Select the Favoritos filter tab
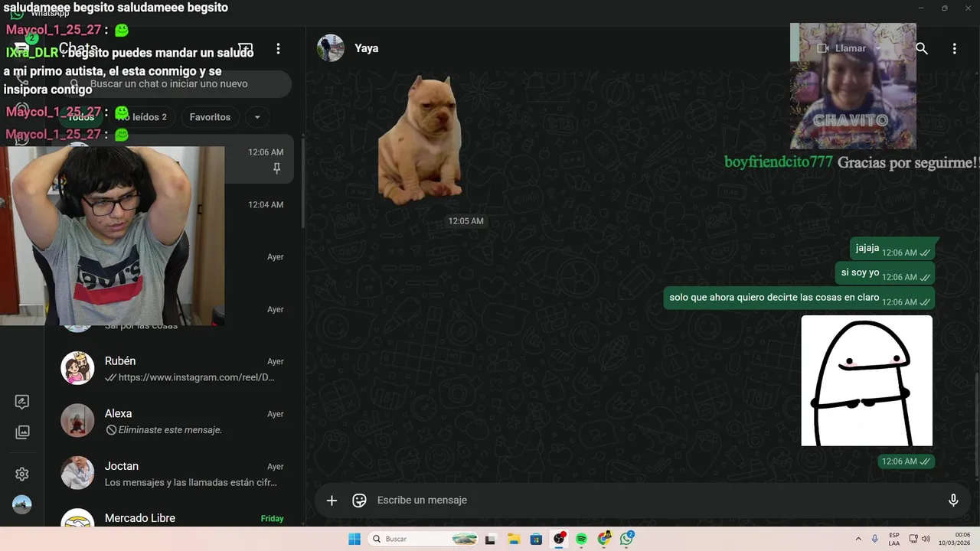This screenshot has width=980, height=551. (x=210, y=117)
